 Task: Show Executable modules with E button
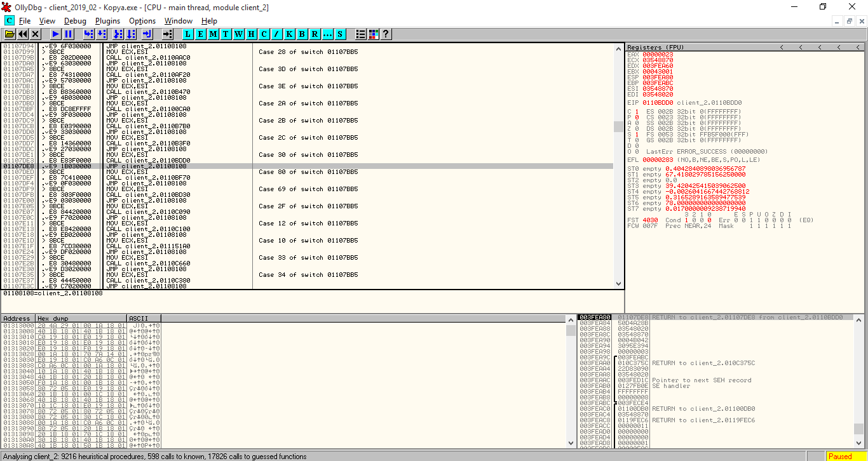click(x=201, y=34)
